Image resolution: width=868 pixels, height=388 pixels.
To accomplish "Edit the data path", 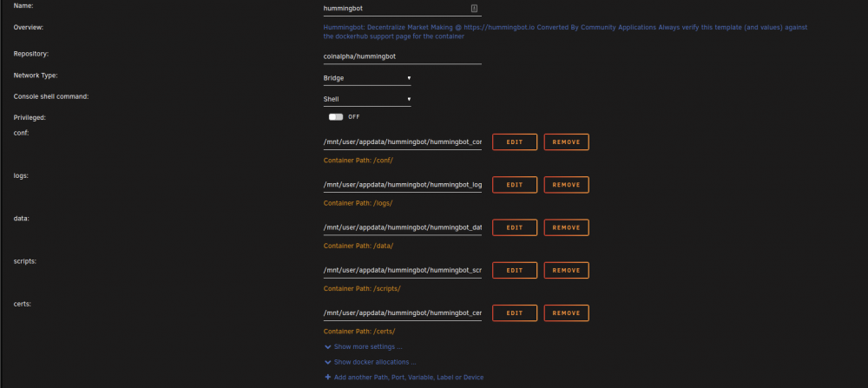I will point(514,227).
